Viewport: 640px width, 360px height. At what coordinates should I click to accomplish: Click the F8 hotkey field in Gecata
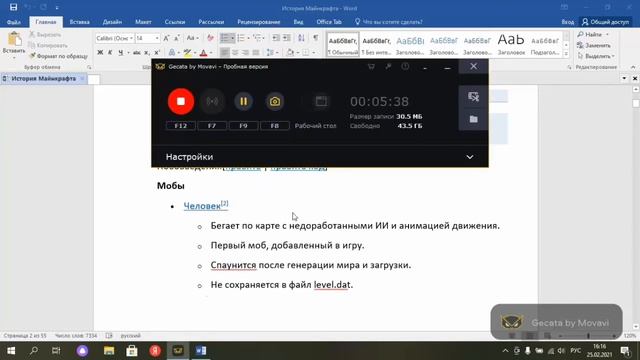(x=275, y=126)
